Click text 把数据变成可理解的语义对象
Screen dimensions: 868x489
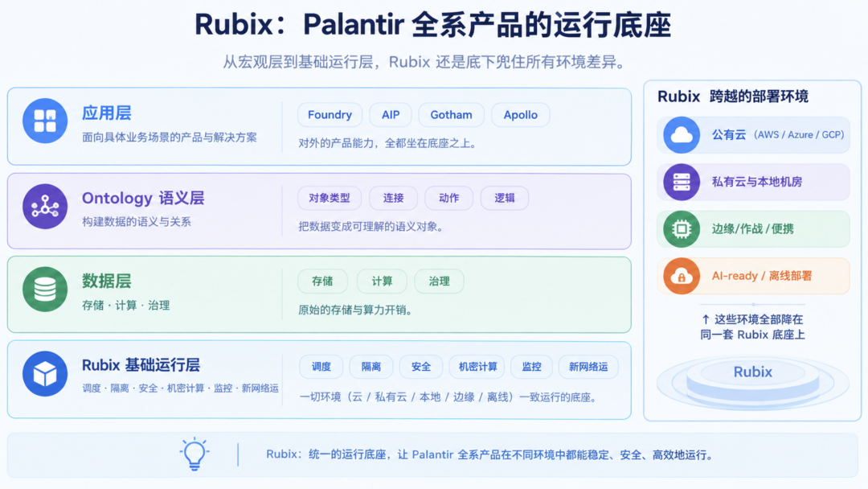tap(371, 227)
